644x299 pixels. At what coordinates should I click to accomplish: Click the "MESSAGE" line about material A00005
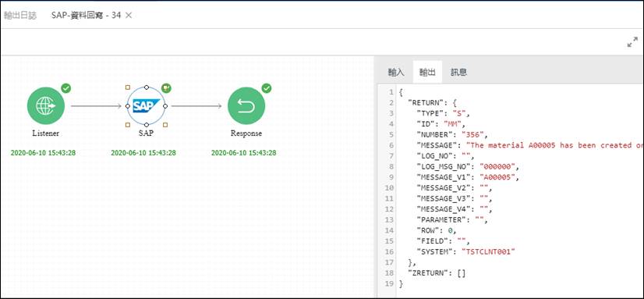pyautogui.click(x=530, y=145)
